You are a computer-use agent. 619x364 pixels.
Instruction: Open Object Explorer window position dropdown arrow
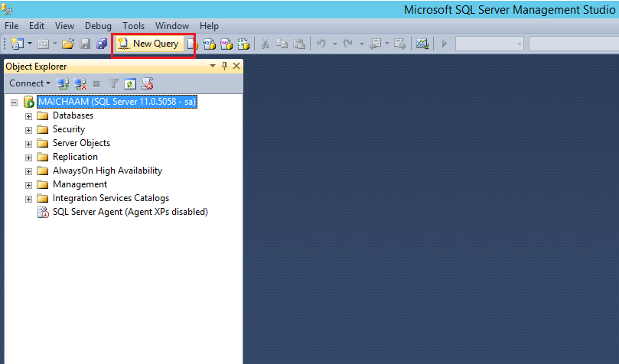pyautogui.click(x=213, y=66)
